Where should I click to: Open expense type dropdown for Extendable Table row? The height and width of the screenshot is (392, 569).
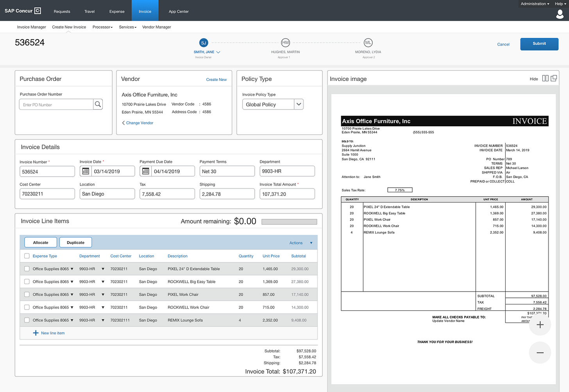pos(72,269)
